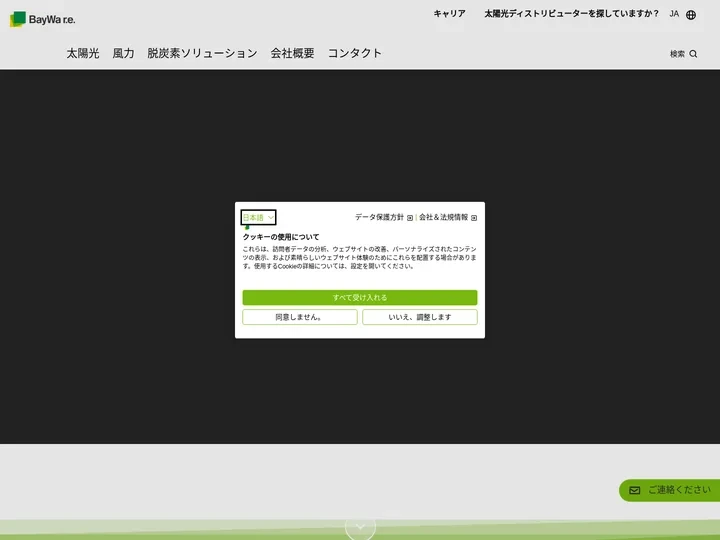Screen dimensions: 720x540
Task: Open the コンタクト menu
Action: (354, 53)
